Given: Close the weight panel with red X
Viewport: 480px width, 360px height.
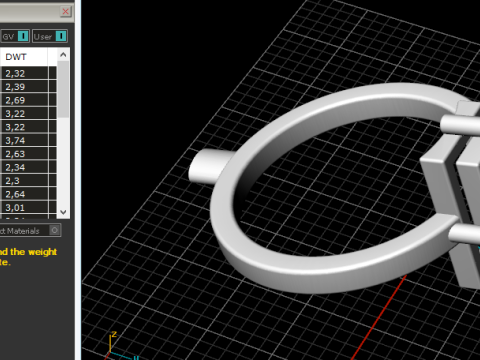Looking at the screenshot, I should [66, 12].
